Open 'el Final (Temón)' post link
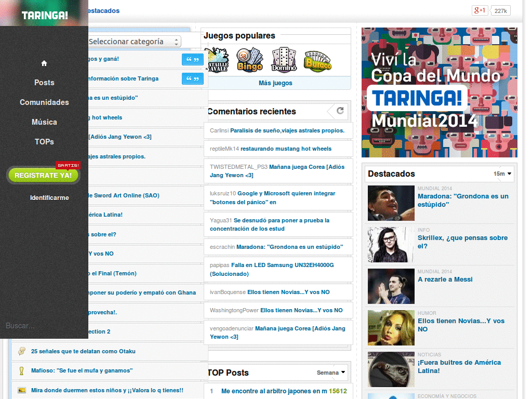Image resolution: width=532 pixels, height=399 pixels. point(112,273)
